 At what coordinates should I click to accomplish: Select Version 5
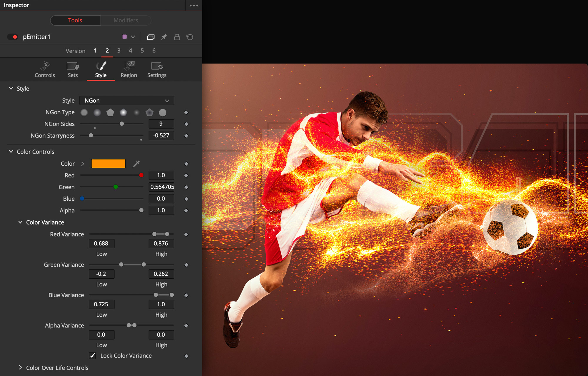(142, 51)
